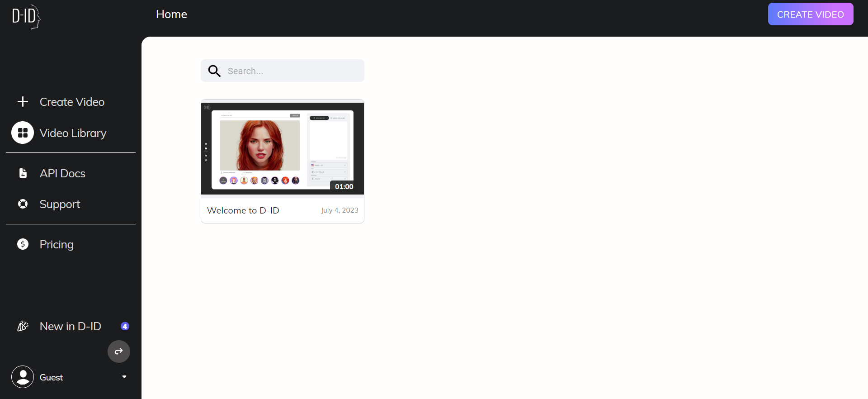Focus the Search input field
This screenshot has height=399, width=868.
(283, 71)
